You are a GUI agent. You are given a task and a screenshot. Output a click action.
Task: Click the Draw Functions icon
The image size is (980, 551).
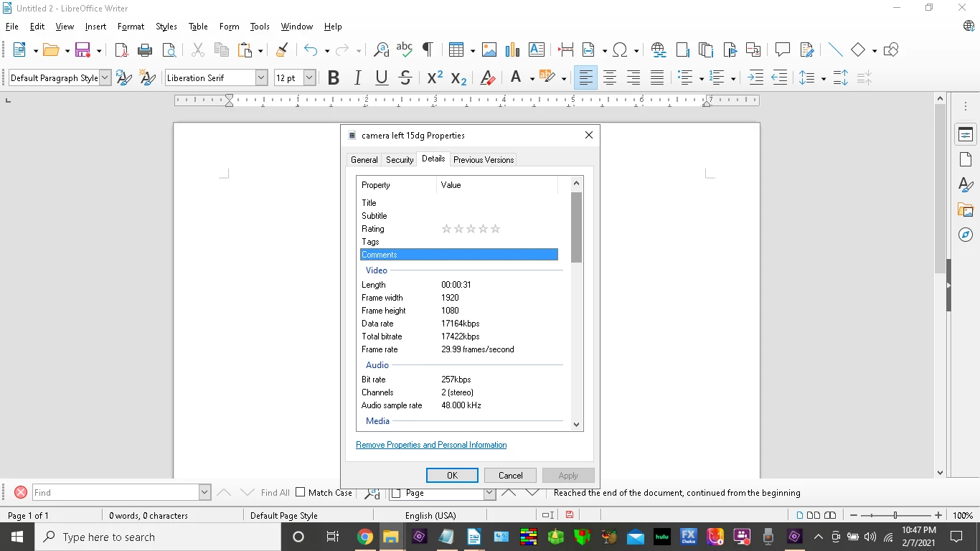(x=891, y=50)
